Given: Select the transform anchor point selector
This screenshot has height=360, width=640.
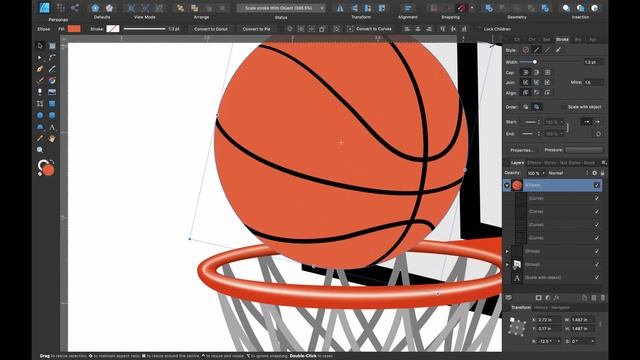Looking at the screenshot, I should click(x=517, y=327).
